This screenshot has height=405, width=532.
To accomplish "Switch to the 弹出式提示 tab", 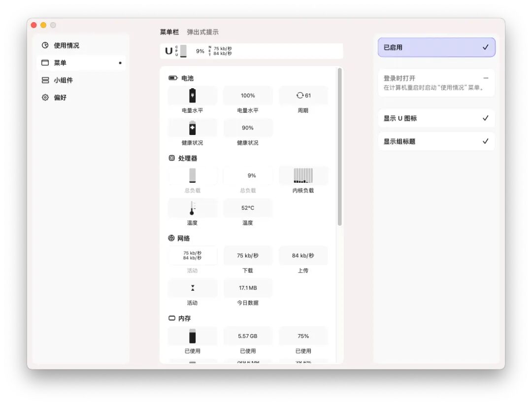I will [x=202, y=32].
